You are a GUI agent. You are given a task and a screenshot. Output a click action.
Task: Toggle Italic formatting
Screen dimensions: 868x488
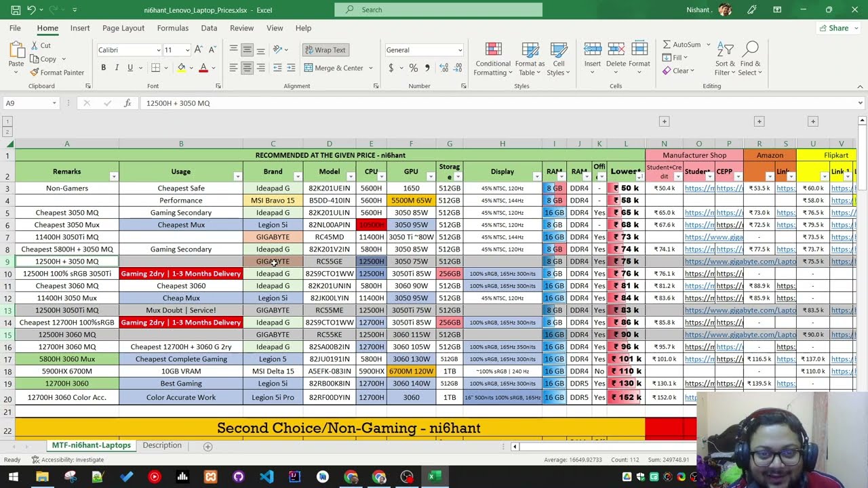pyautogui.click(x=117, y=68)
